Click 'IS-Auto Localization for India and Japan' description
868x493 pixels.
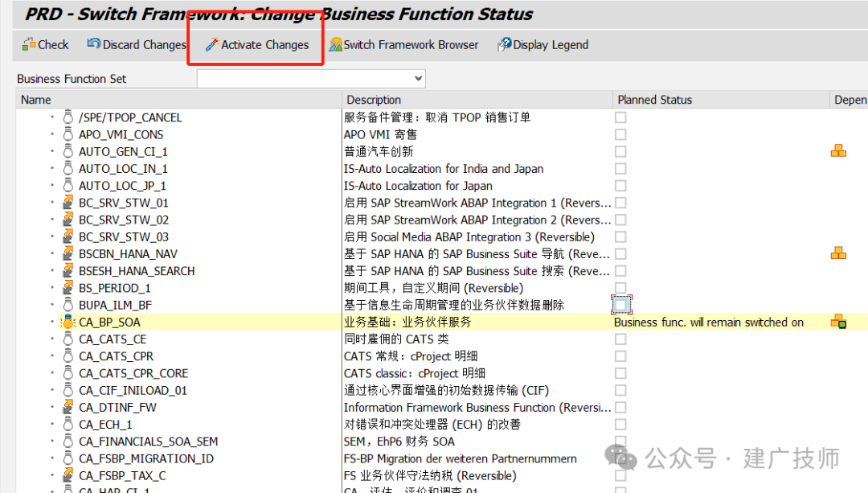coord(444,168)
